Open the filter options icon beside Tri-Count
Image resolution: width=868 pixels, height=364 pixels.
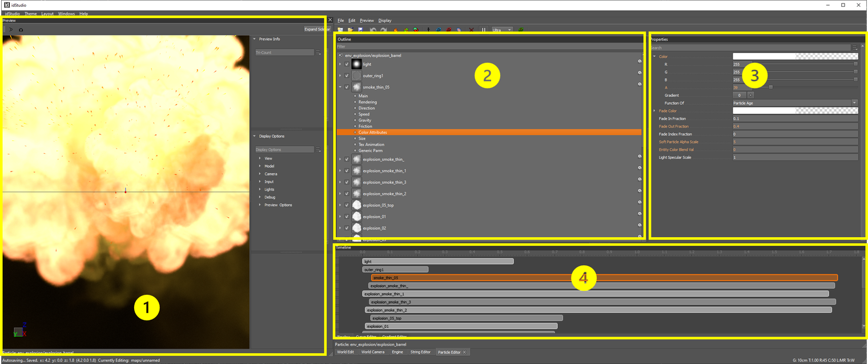(x=319, y=53)
